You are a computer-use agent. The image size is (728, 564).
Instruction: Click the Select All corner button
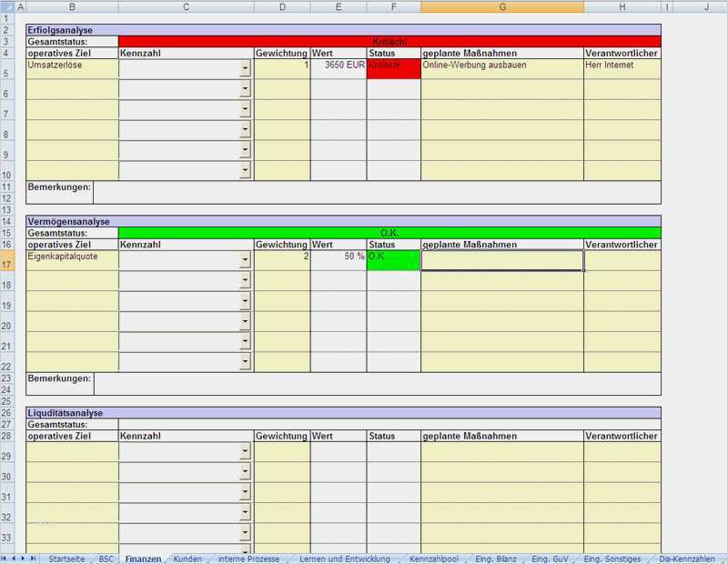6,6
